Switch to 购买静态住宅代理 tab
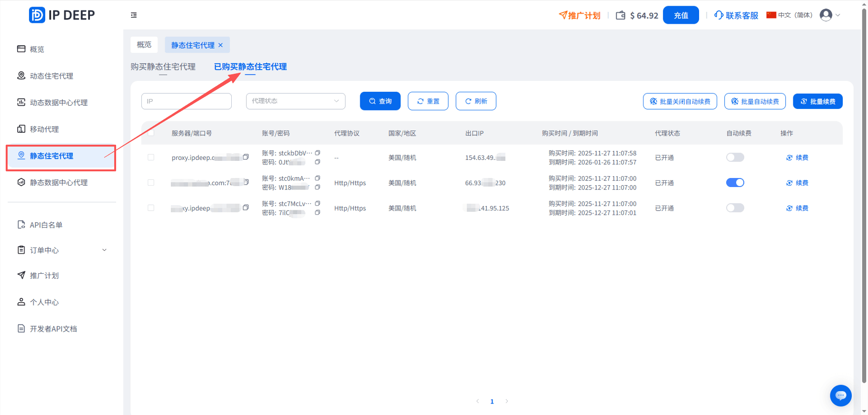This screenshot has height=415, width=868. tap(163, 67)
